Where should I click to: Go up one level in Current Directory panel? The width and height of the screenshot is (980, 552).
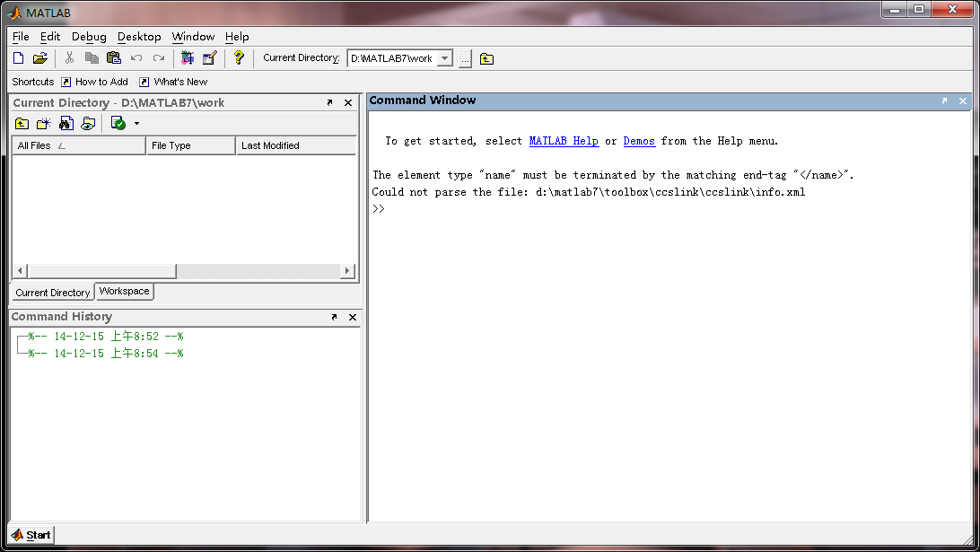pyautogui.click(x=22, y=123)
